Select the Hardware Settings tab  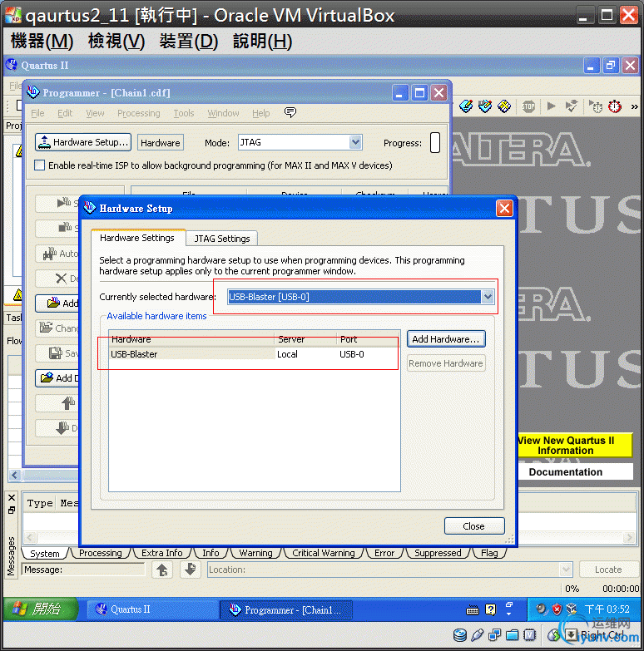[137, 238]
